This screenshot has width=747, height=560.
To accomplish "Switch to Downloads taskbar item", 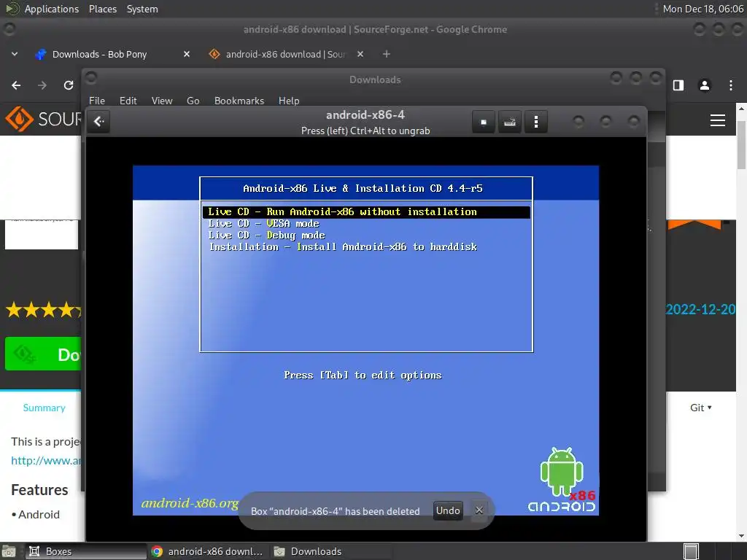I will point(331,551).
